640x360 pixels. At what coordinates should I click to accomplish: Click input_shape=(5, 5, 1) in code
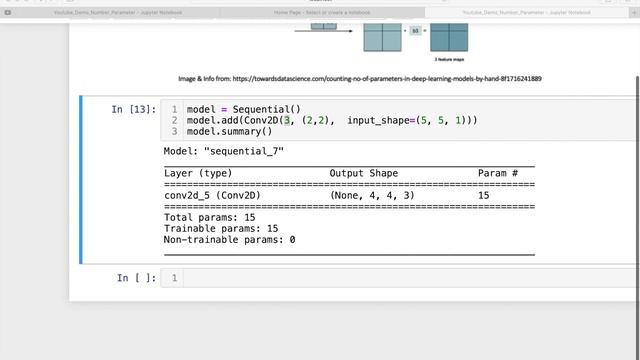click(409, 120)
